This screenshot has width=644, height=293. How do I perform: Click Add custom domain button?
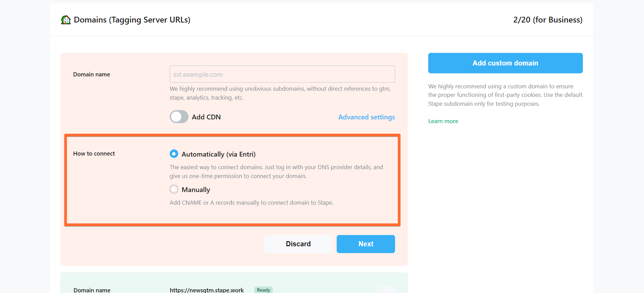(x=505, y=63)
